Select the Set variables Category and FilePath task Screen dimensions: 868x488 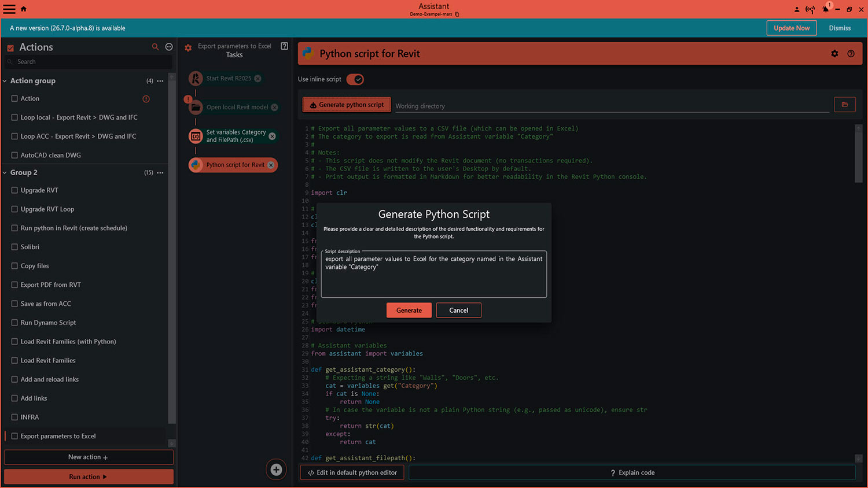coord(236,136)
